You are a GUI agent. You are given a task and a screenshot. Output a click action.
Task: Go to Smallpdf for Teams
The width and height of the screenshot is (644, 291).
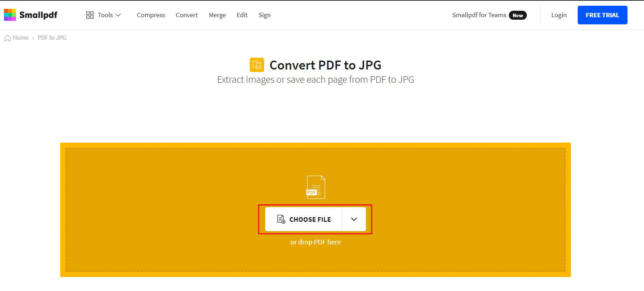(479, 15)
